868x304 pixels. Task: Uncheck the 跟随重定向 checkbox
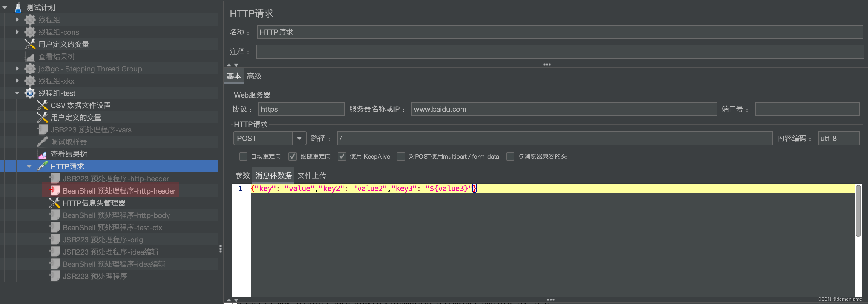[x=293, y=156]
